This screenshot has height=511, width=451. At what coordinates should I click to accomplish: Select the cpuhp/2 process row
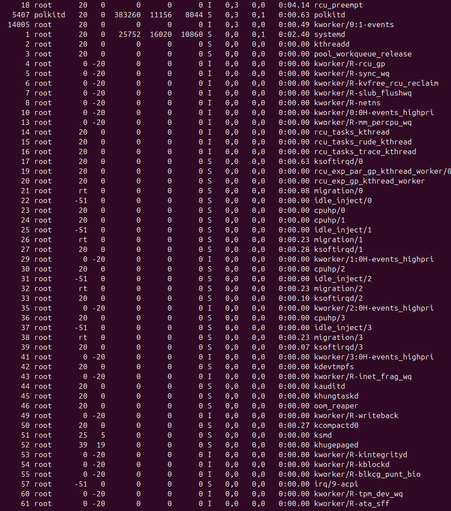click(x=225, y=269)
